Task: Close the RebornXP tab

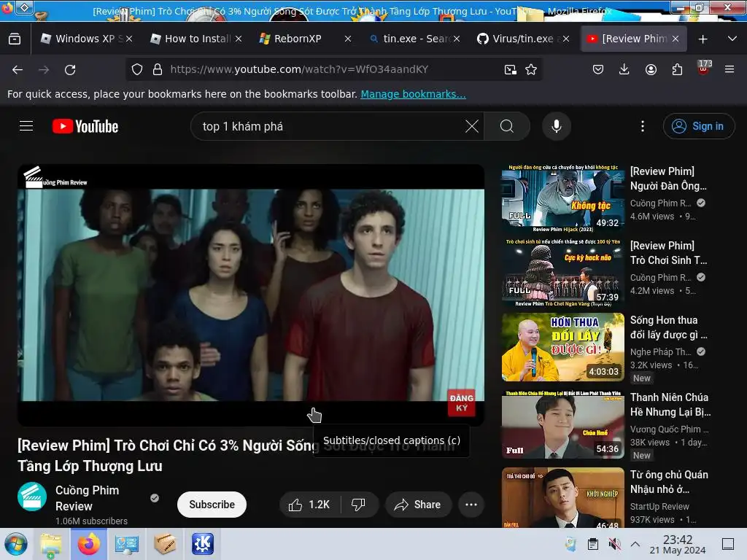Action: tap(348, 39)
